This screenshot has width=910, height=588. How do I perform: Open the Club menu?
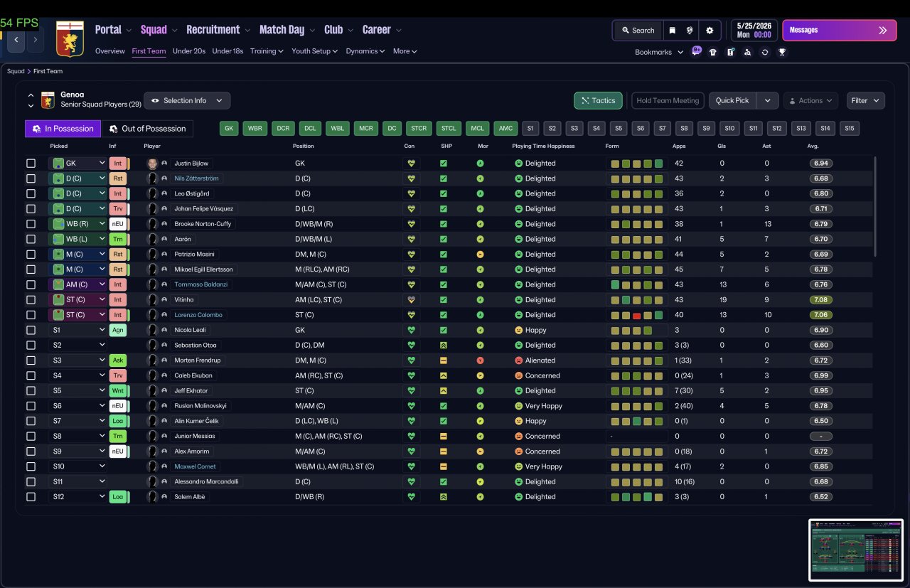pos(339,30)
